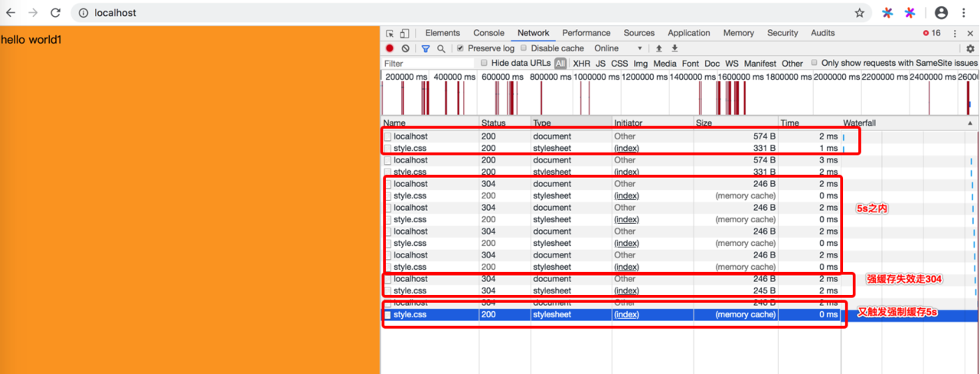980x374 pixels.
Task: Go back using the browser back arrow
Action: (11, 13)
